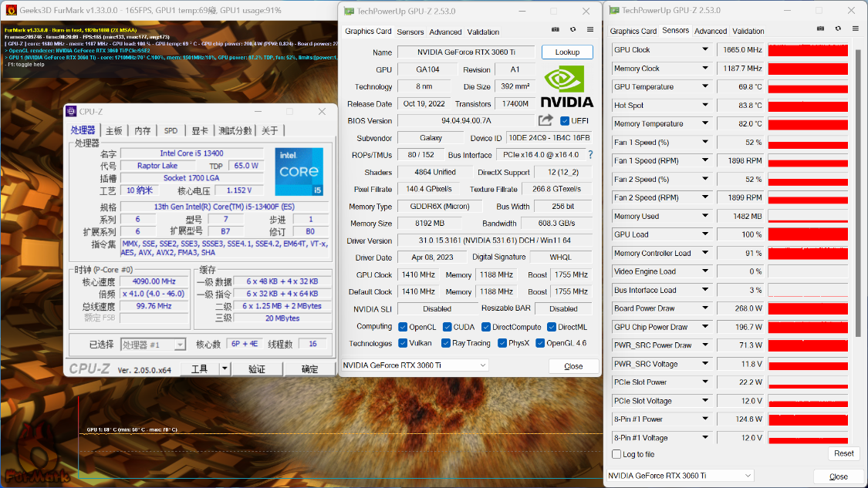868x488 pixels.
Task: Open the Board Power Draw sensor dropdown arrow
Action: coord(705,308)
